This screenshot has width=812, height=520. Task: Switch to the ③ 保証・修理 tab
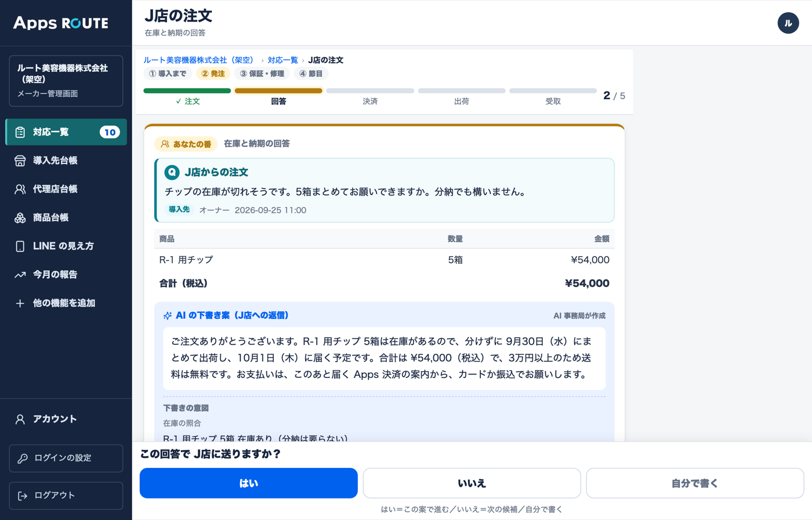pyautogui.click(x=262, y=74)
